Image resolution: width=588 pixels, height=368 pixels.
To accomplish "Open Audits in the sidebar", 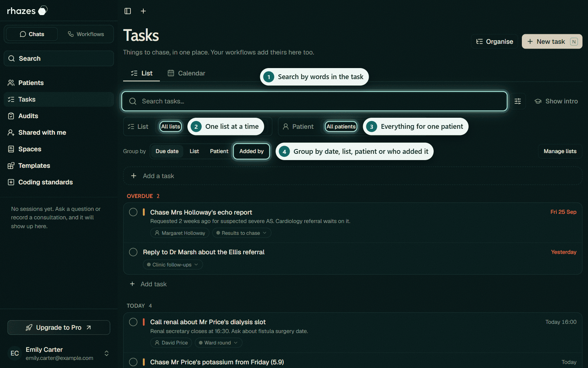I will [x=59, y=116].
